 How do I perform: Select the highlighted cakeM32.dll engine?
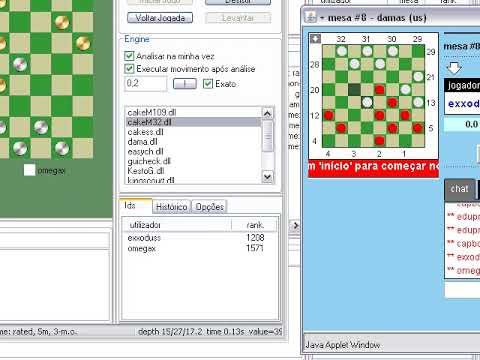point(193,122)
